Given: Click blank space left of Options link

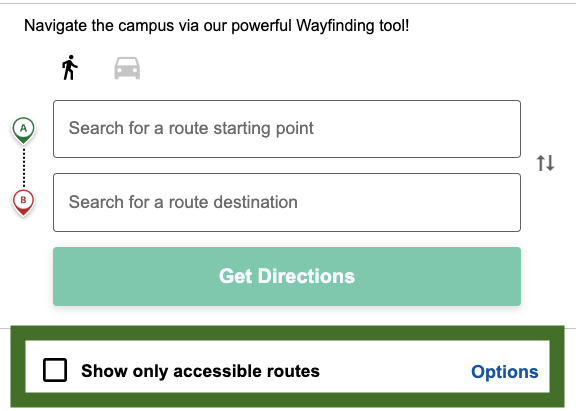Looking at the screenshot, I should click(395, 371).
